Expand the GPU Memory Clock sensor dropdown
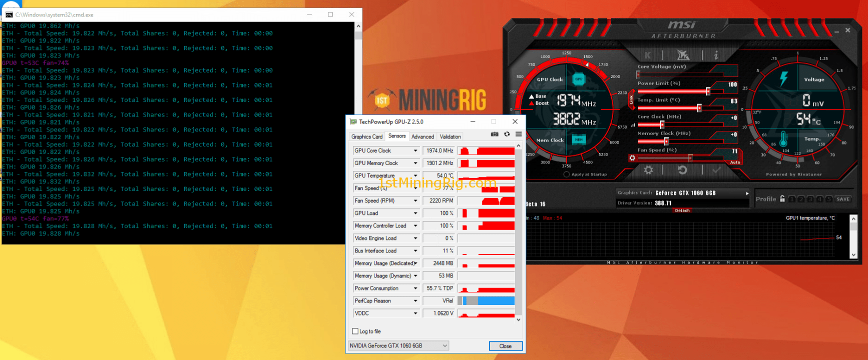 [x=415, y=163]
